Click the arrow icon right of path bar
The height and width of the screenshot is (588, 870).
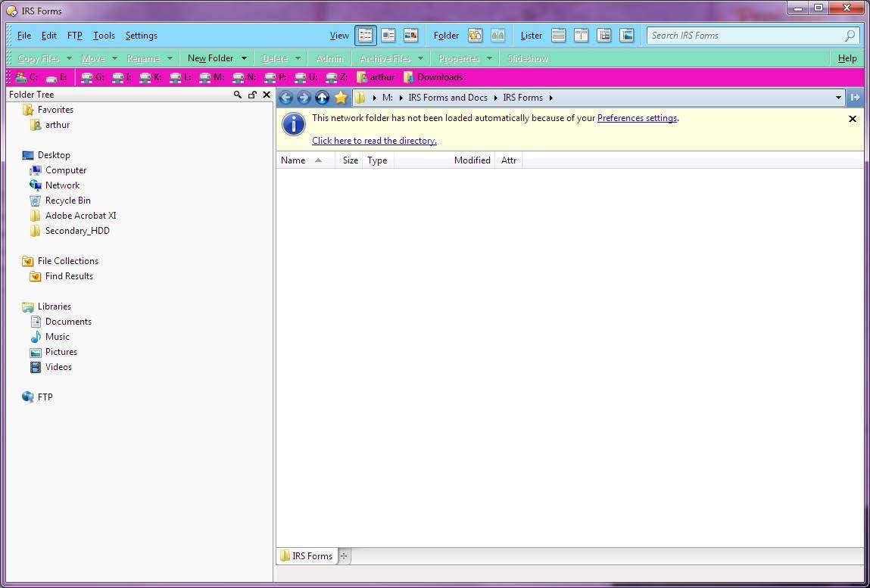click(855, 98)
